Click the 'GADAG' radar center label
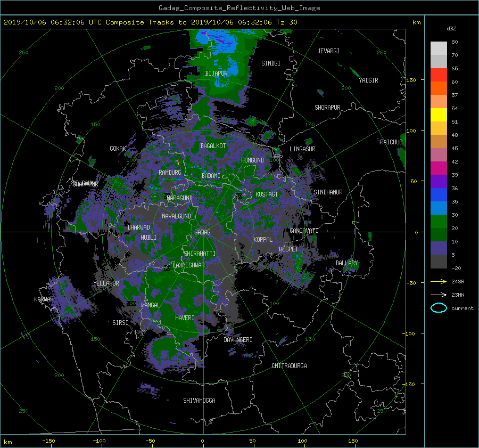Viewport: 479px width, 448px height. (x=202, y=232)
